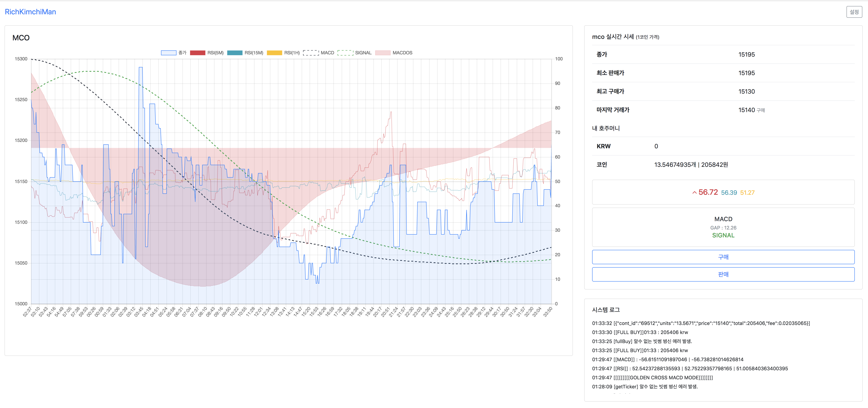The width and height of the screenshot is (868, 408).
Task: Click the MCO chart title
Action: pyautogui.click(x=21, y=38)
